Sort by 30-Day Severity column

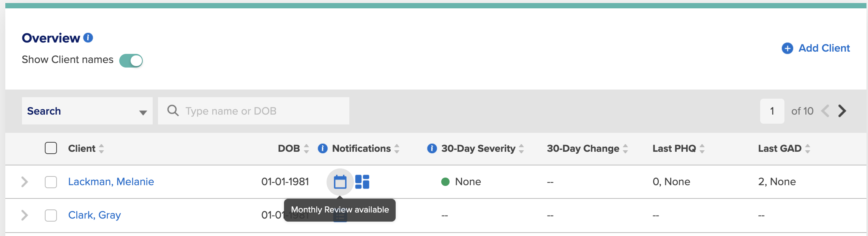[521, 148]
